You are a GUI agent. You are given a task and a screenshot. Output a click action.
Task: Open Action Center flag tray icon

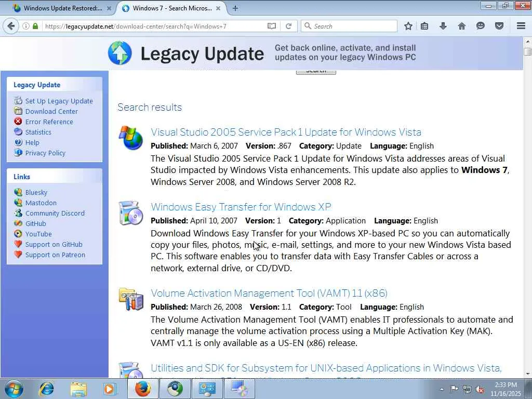coord(454,389)
